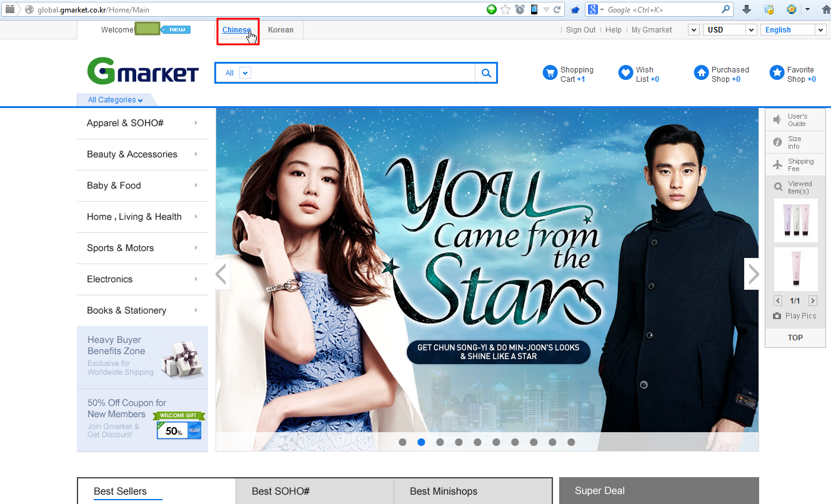The height and width of the screenshot is (504, 831).
Task: Go to next banner slide arrow
Action: click(x=752, y=274)
